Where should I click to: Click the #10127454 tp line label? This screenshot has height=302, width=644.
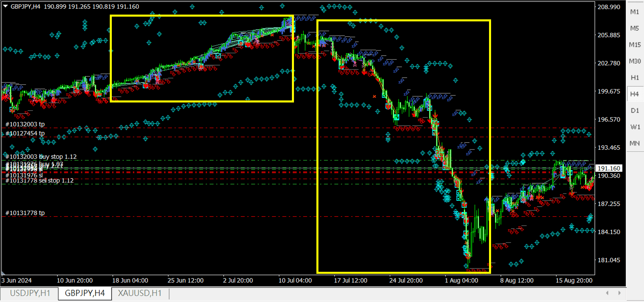pos(25,133)
